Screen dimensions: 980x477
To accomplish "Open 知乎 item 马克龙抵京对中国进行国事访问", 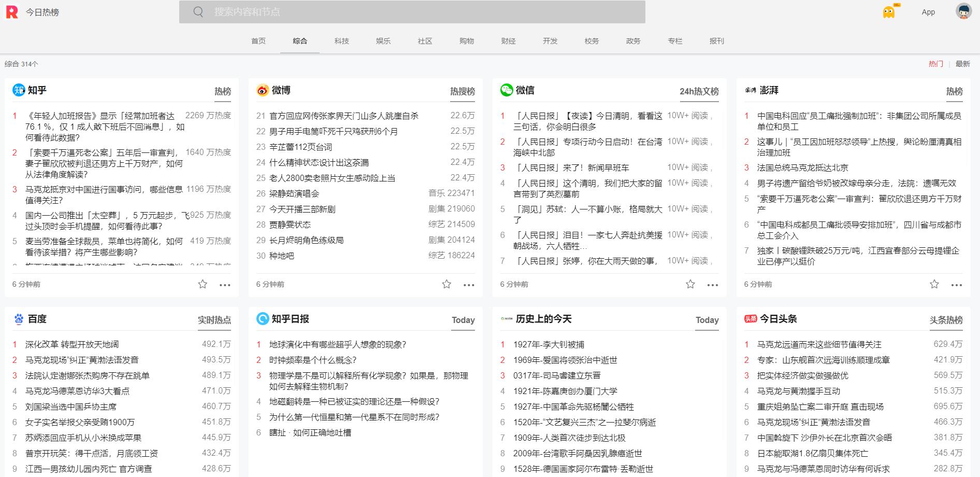I will point(104,195).
